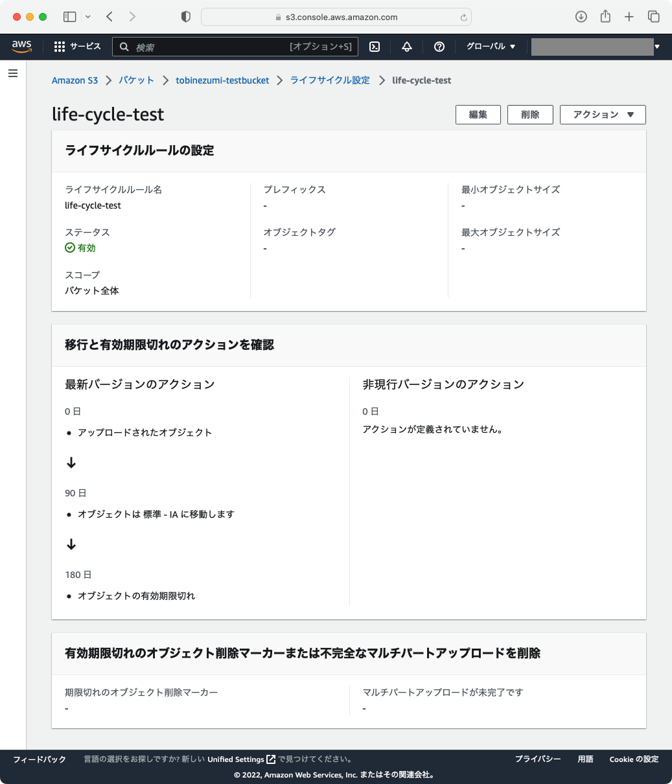The width and height of the screenshot is (672, 784).
Task: Open the Safari share icon
Action: click(x=605, y=16)
